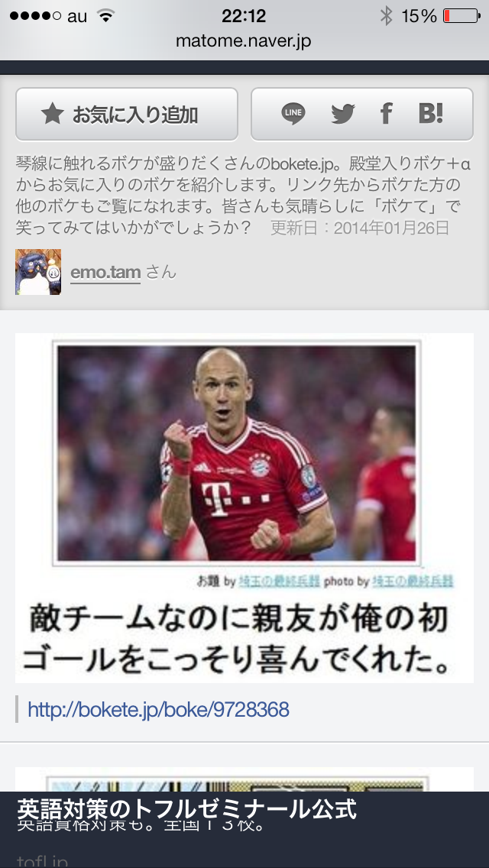Tap the battery indicator in status bar

(x=461, y=17)
